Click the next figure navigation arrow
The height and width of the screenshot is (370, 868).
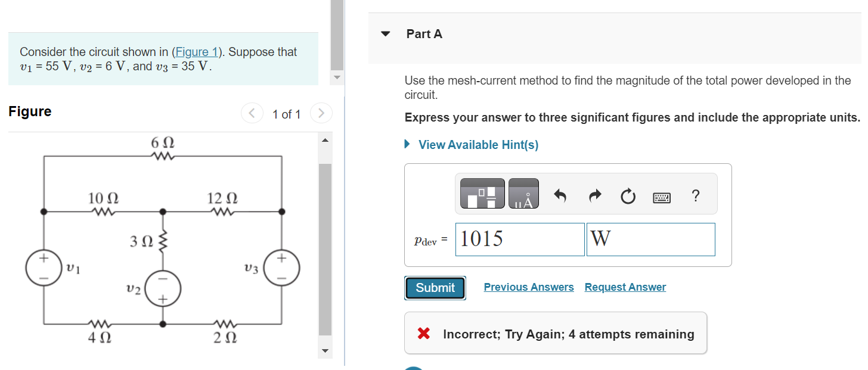[x=321, y=113]
